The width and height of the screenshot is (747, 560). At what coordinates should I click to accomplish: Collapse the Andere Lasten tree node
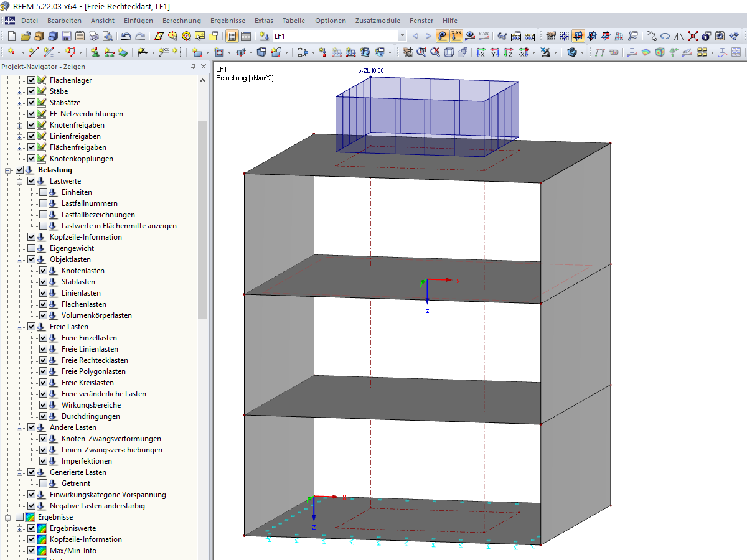pyautogui.click(x=19, y=427)
